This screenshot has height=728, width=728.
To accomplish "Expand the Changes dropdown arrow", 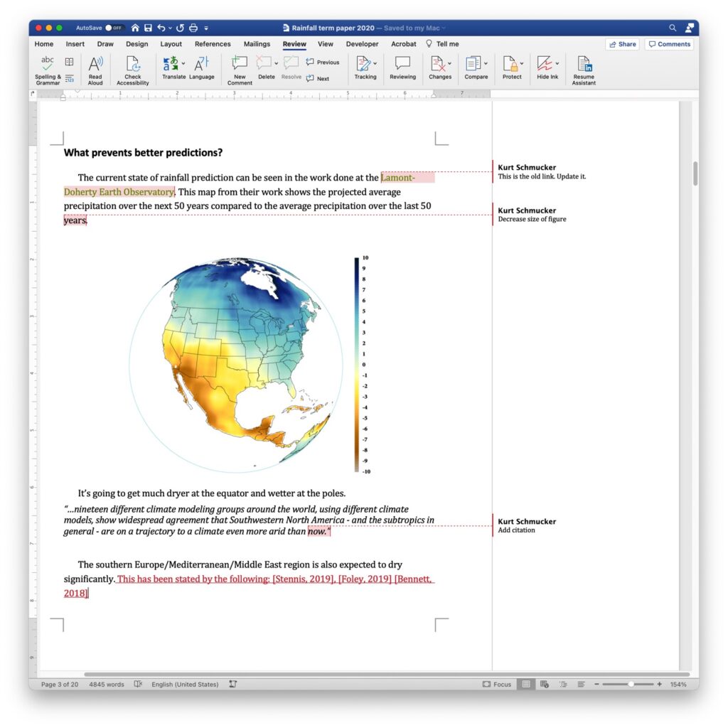I will 449,63.
